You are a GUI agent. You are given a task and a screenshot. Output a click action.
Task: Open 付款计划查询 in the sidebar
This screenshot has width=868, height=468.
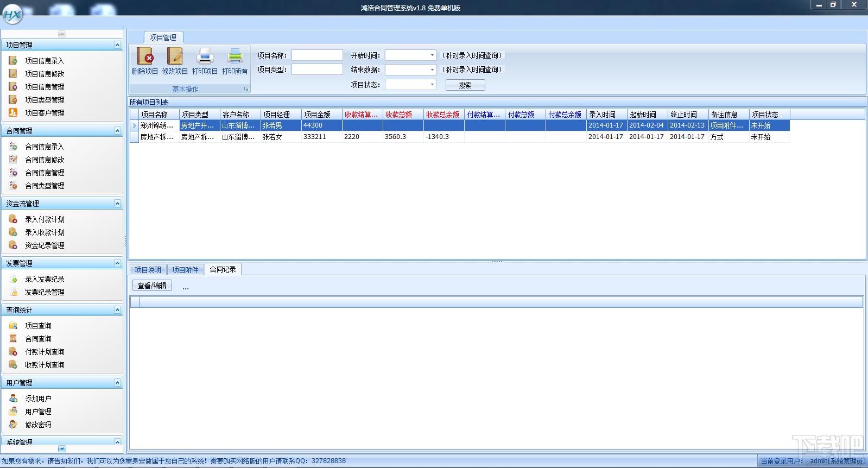point(45,352)
